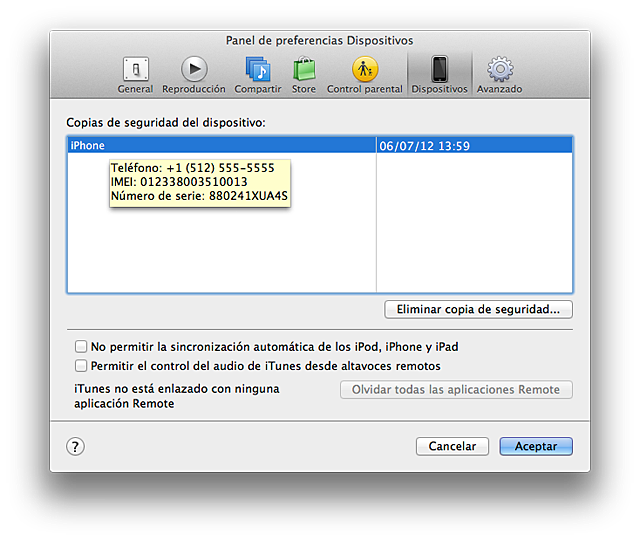
Task: Click the backup date 06/07/12 13:59
Action: [424, 146]
